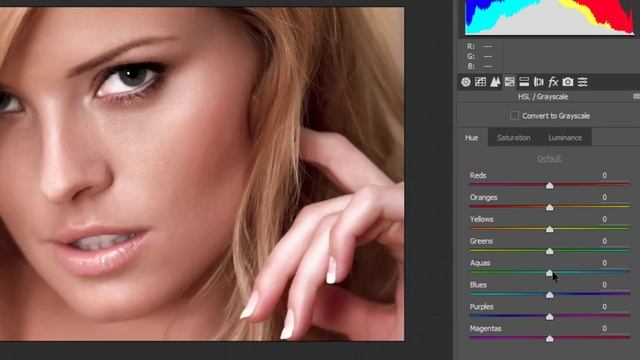Click the Greens hue slider handle
Screen dimensions: 640x360
[x=550, y=251]
